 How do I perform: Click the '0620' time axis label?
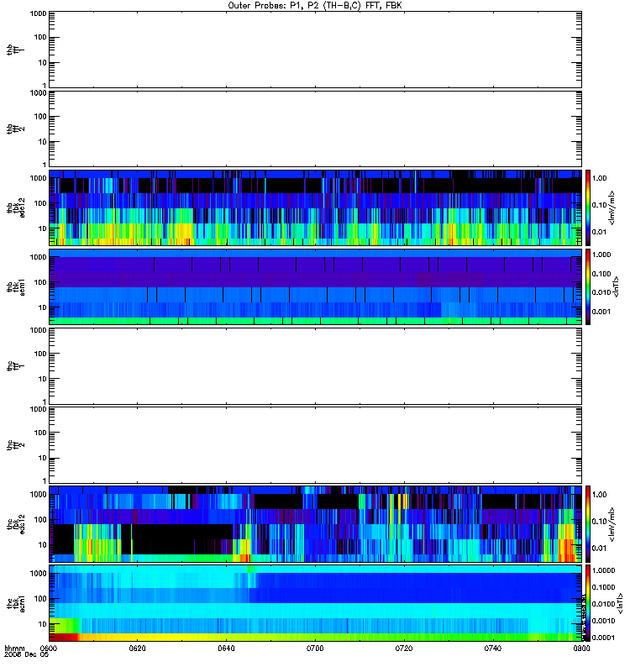[137, 648]
